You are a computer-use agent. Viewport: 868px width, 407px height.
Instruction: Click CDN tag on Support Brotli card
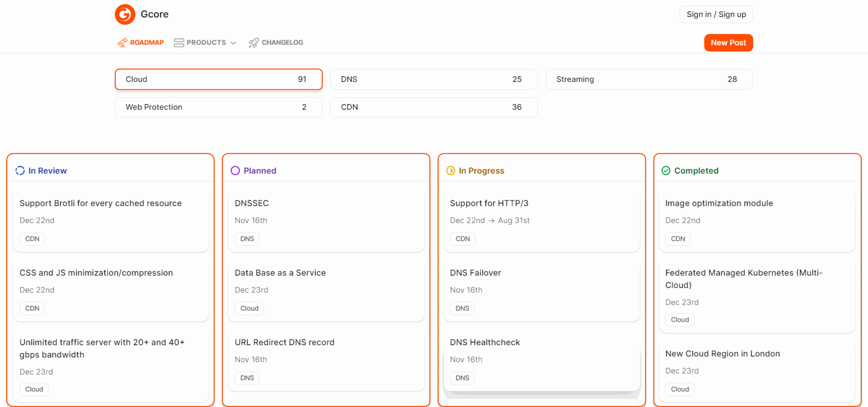(32, 239)
